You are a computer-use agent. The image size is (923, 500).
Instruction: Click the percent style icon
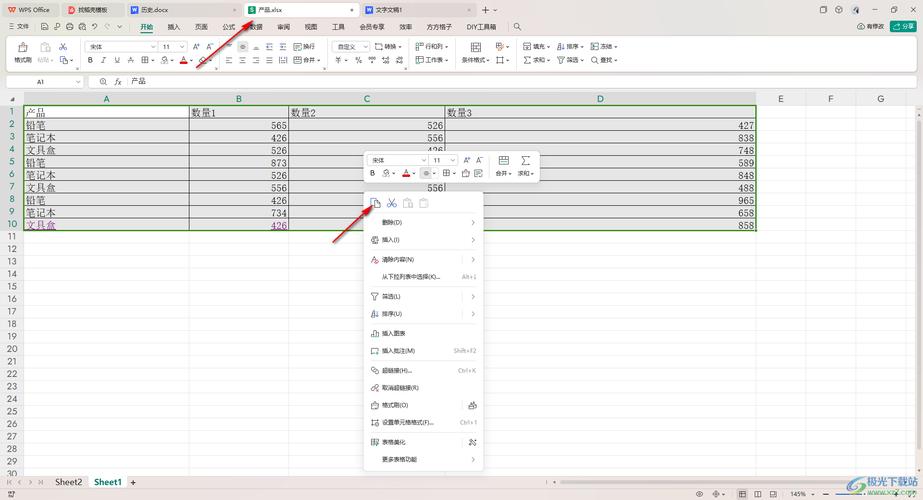click(x=358, y=60)
